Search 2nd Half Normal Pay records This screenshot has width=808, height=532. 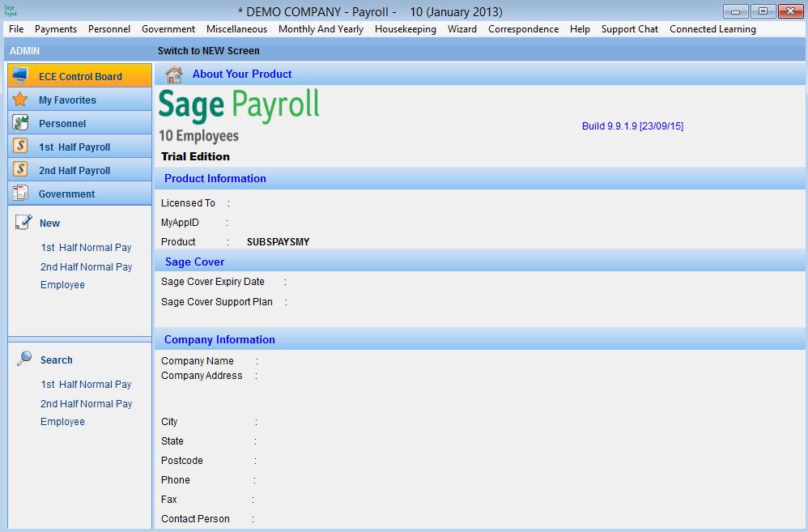coord(86,403)
